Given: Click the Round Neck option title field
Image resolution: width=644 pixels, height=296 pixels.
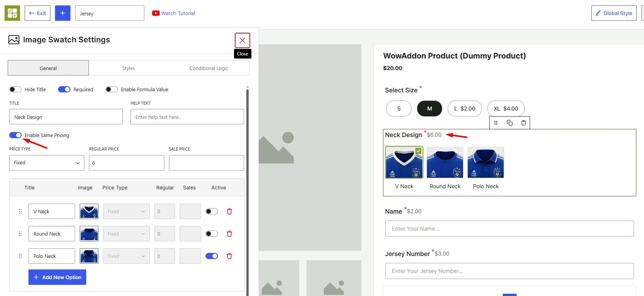Looking at the screenshot, I should pos(52,234).
